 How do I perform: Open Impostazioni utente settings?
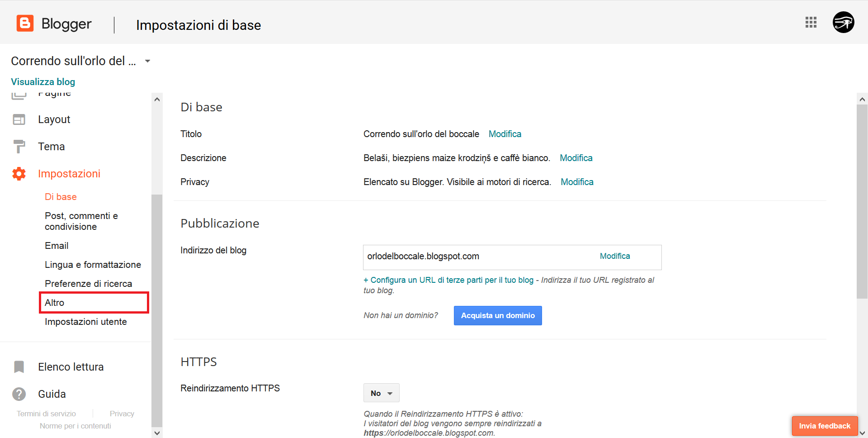coord(86,322)
